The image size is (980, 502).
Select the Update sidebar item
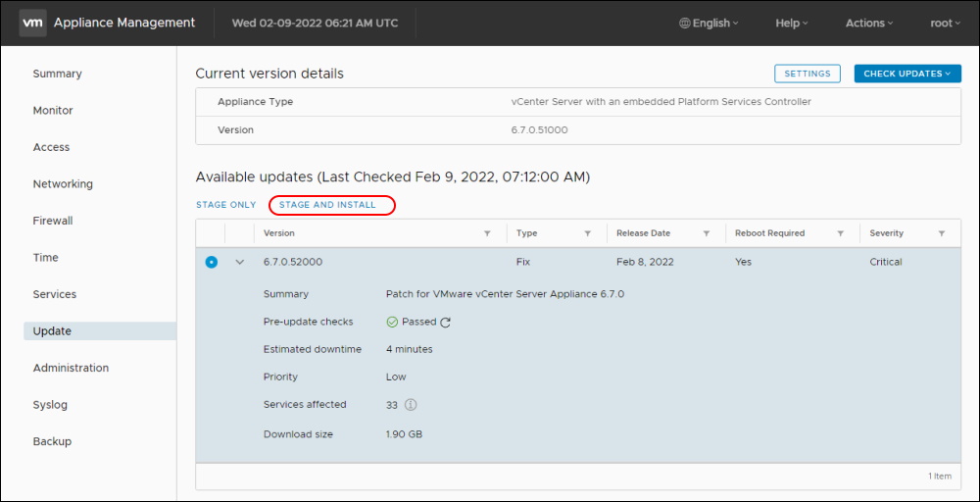pos(100,331)
